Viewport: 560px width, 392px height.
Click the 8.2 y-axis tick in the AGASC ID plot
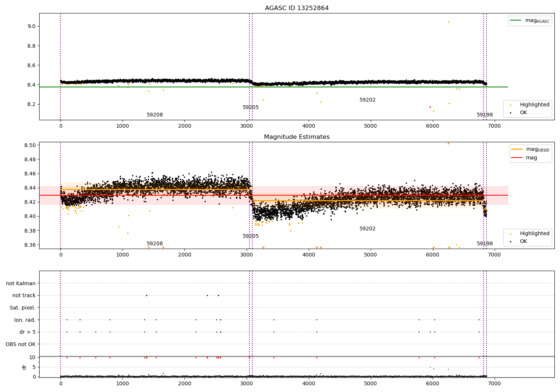pyautogui.click(x=31, y=105)
